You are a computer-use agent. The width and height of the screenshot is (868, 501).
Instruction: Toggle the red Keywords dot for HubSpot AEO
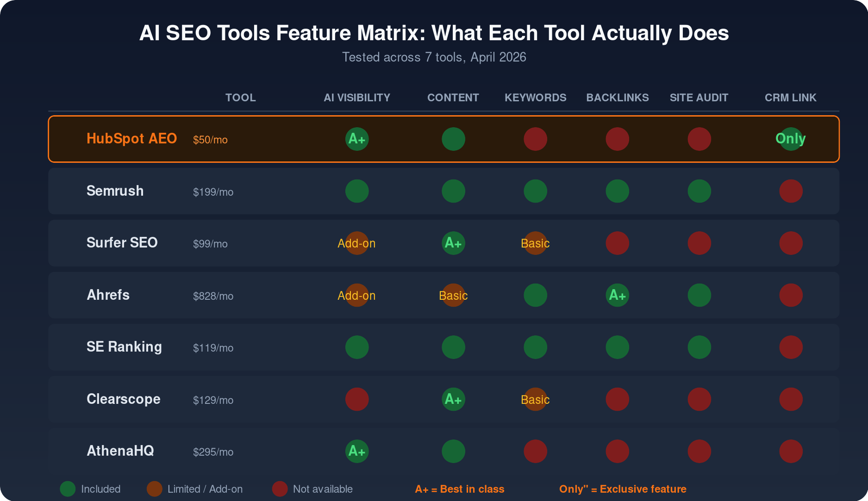coord(535,138)
